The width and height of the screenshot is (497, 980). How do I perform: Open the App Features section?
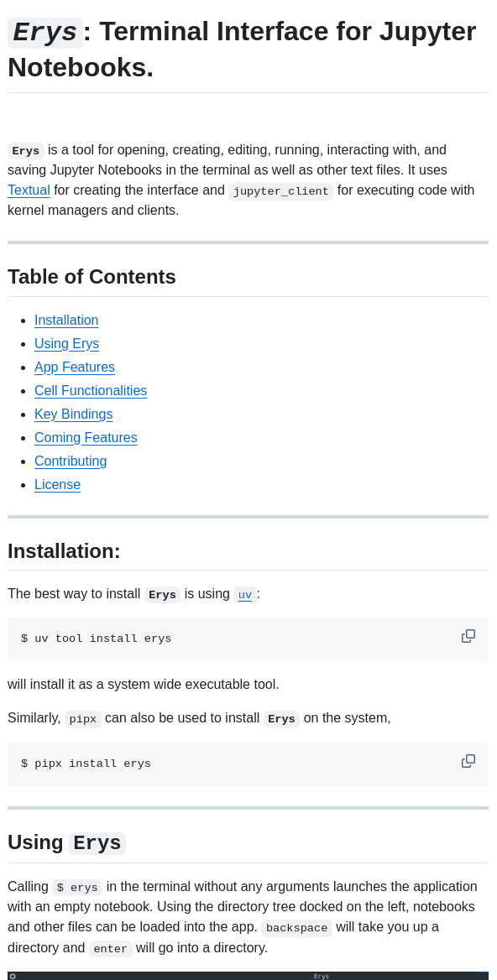(74, 367)
